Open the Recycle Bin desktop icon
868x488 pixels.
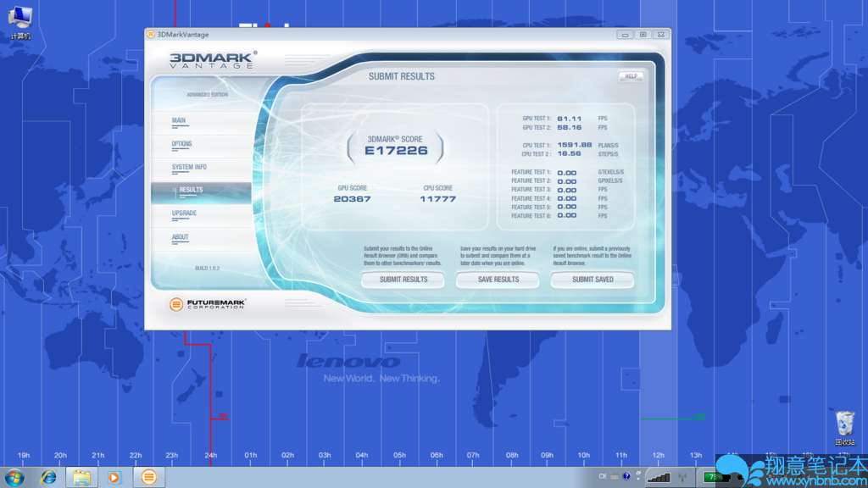(845, 428)
